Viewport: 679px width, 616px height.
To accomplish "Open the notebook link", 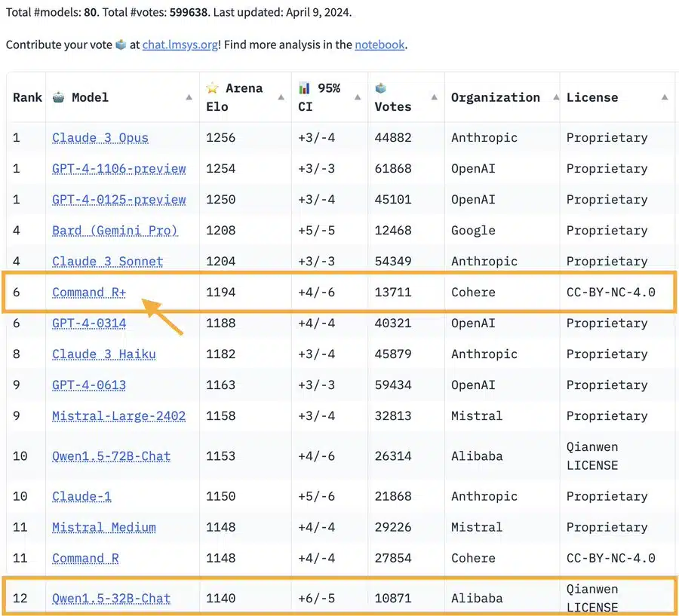I will [379, 44].
